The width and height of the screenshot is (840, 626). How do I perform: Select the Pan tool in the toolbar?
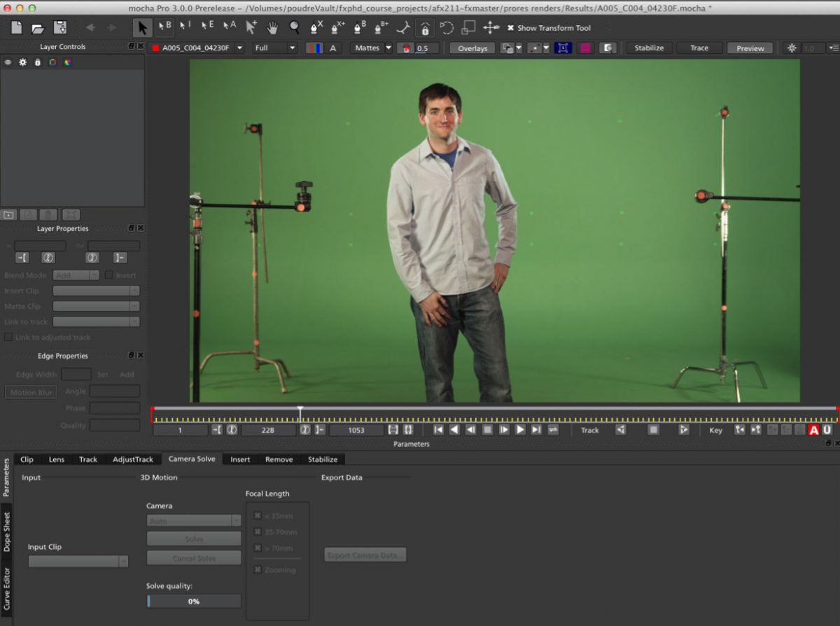[x=273, y=28]
